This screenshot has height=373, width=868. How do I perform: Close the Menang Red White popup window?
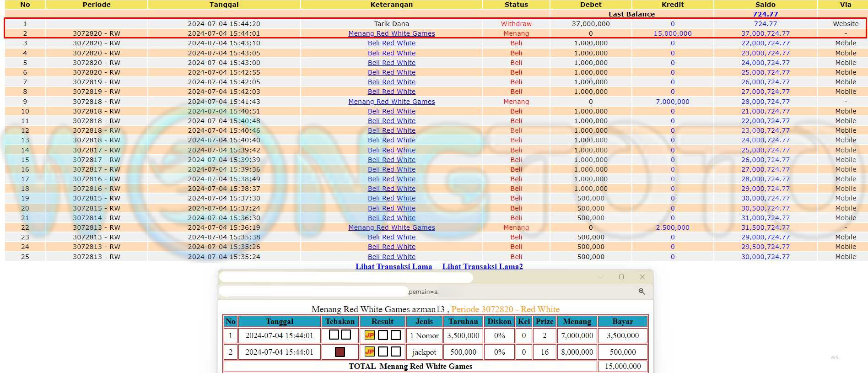tap(642, 277)
